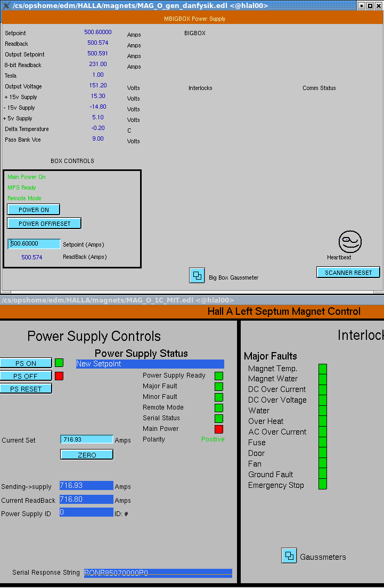Click the Hall A Left Septum Magnet Control banner
384x588 pixels.
coord(192,312)
